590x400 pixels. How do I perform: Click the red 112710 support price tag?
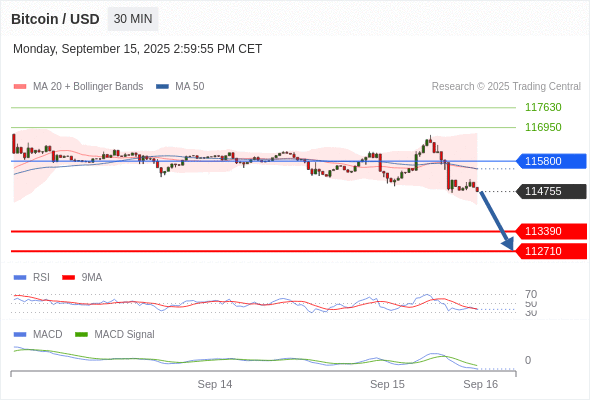(x=551, y=251)
